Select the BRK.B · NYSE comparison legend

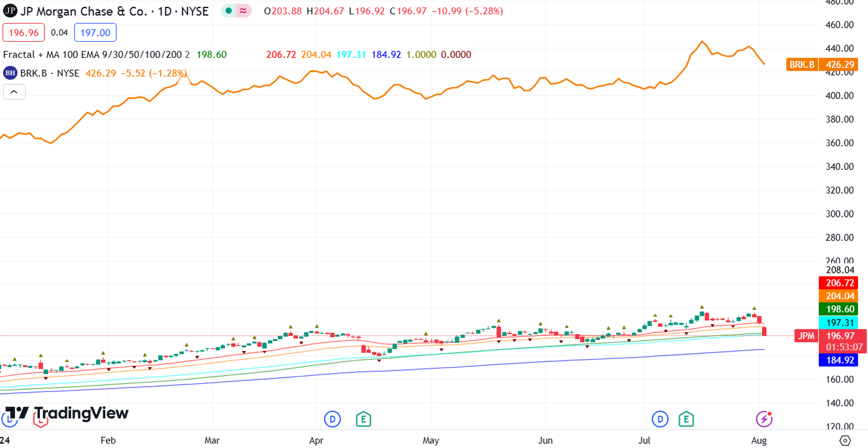click(50, 73)
